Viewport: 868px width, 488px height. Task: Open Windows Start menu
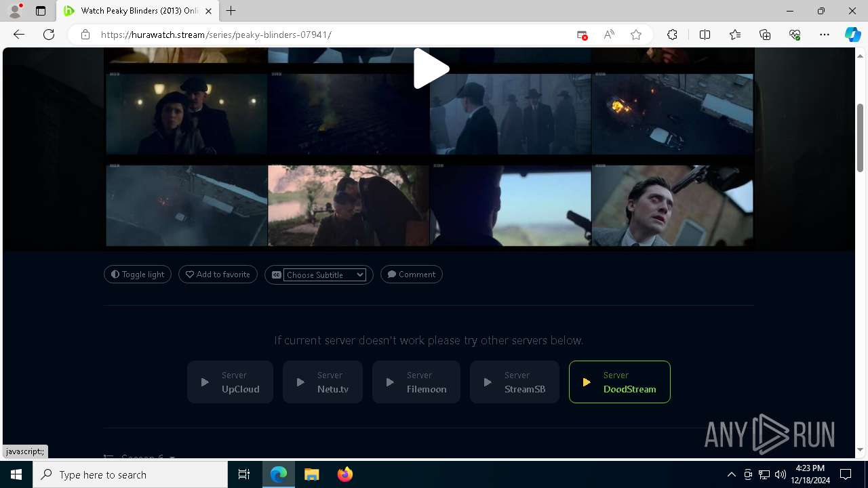coord(16,474)
